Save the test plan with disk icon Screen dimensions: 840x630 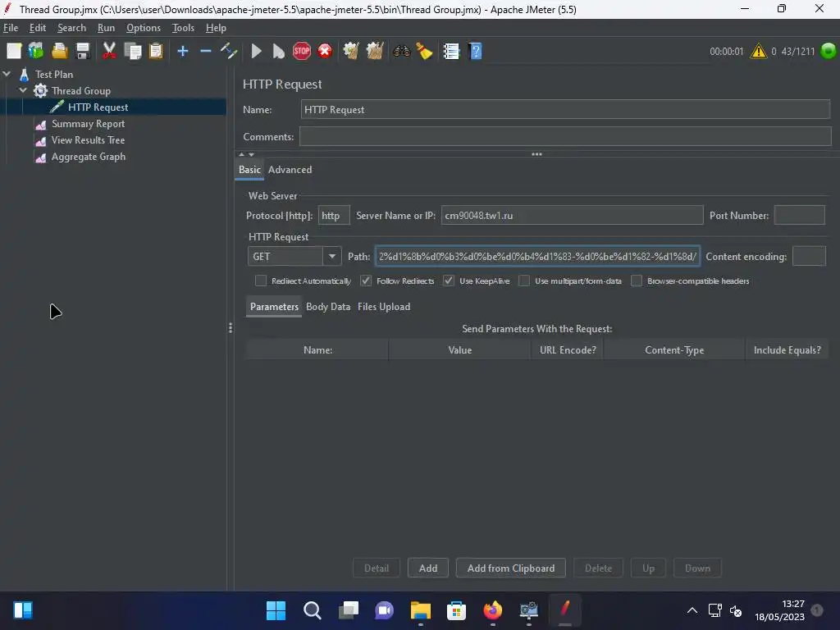[83, 52]
